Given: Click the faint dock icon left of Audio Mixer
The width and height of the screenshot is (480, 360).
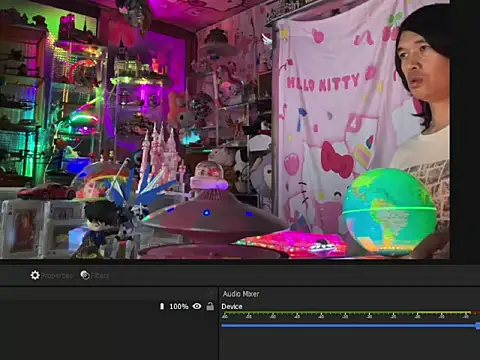Looking at the screenshot, I should [211, 293].
